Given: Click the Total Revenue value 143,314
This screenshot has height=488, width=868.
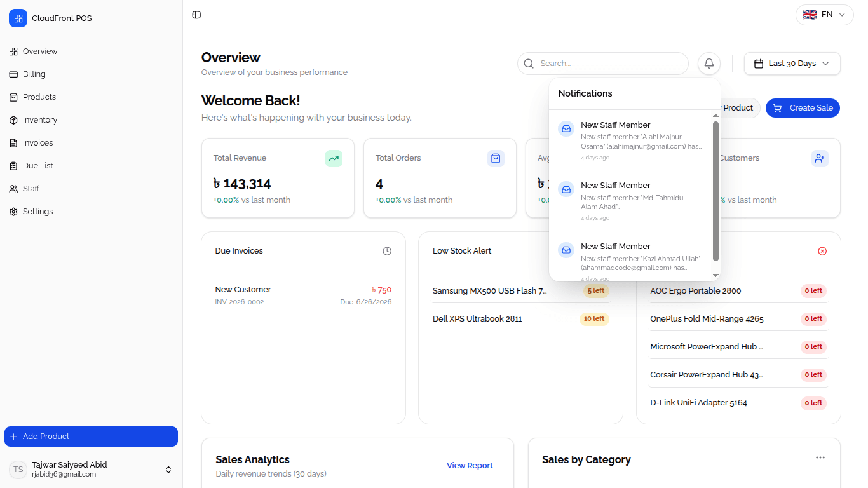Looking at the screenshot, I should tap(242, 184).
